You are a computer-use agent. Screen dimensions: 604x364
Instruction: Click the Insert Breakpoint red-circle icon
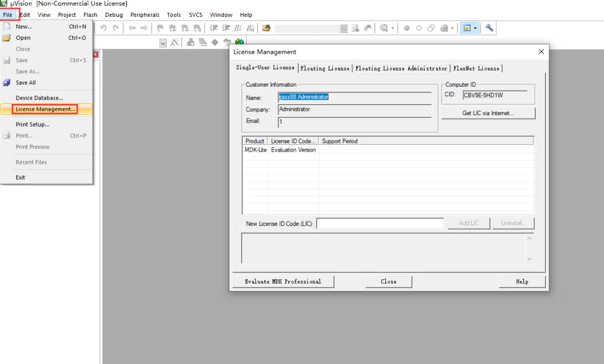407,28
